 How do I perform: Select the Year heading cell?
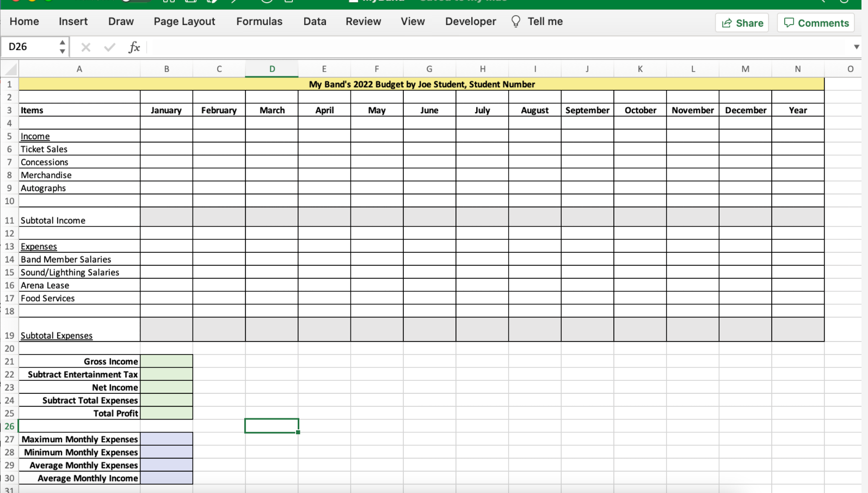798,110
